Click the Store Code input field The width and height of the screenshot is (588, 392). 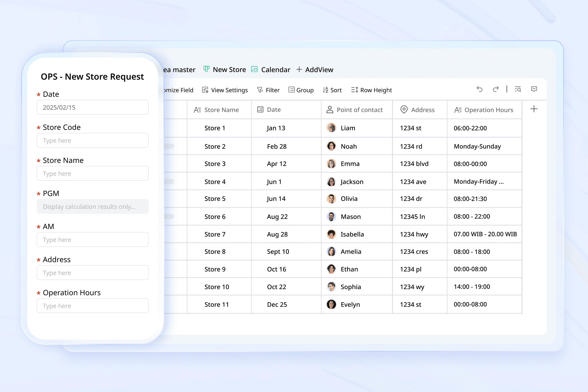point(92,141)
